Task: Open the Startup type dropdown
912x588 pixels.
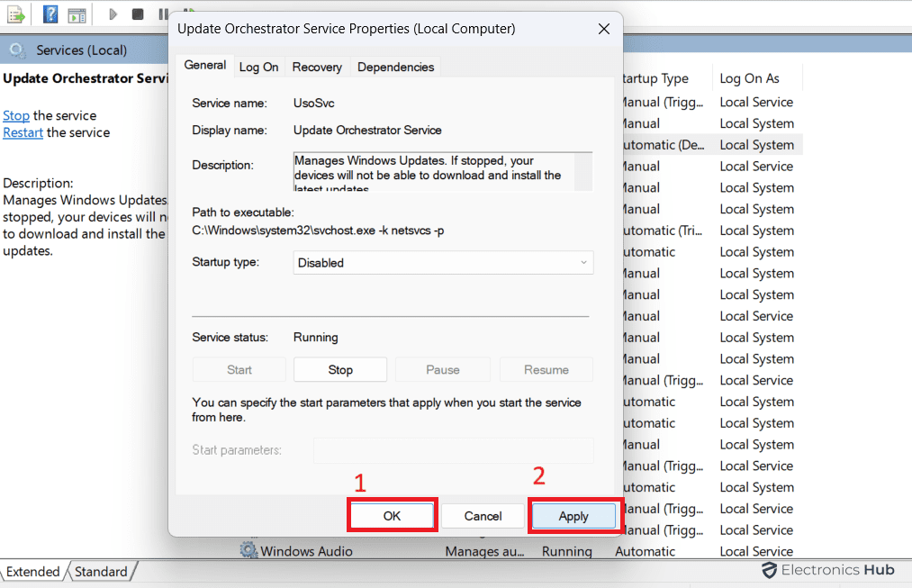Action: point(443,263)
